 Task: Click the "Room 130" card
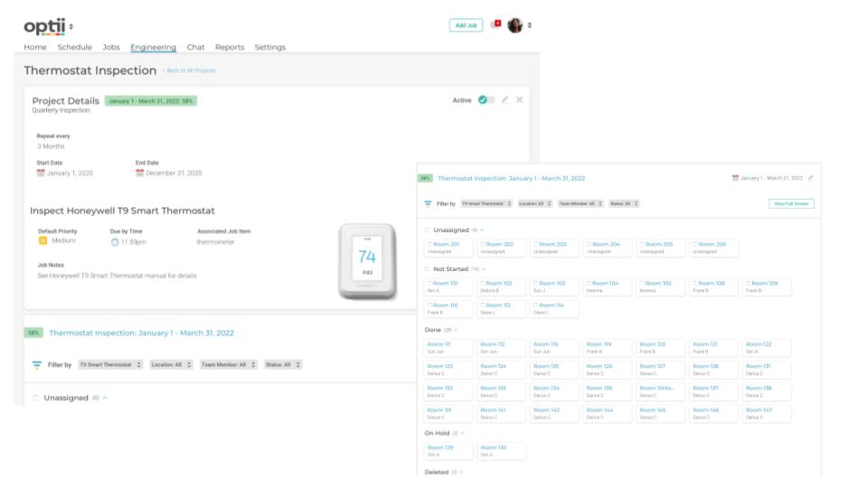point(502,451)
